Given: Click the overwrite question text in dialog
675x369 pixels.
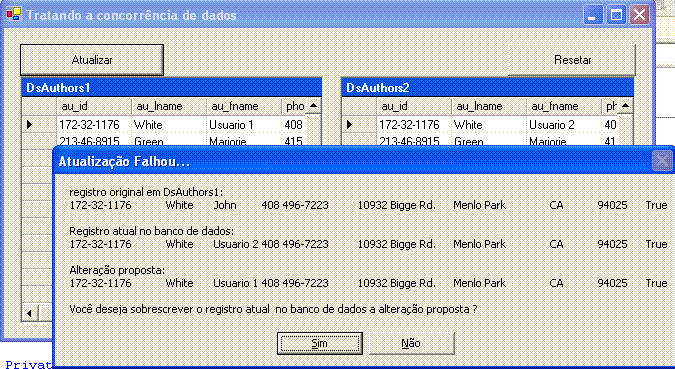Looking at the screenshot, I should [x=273, y=309].
